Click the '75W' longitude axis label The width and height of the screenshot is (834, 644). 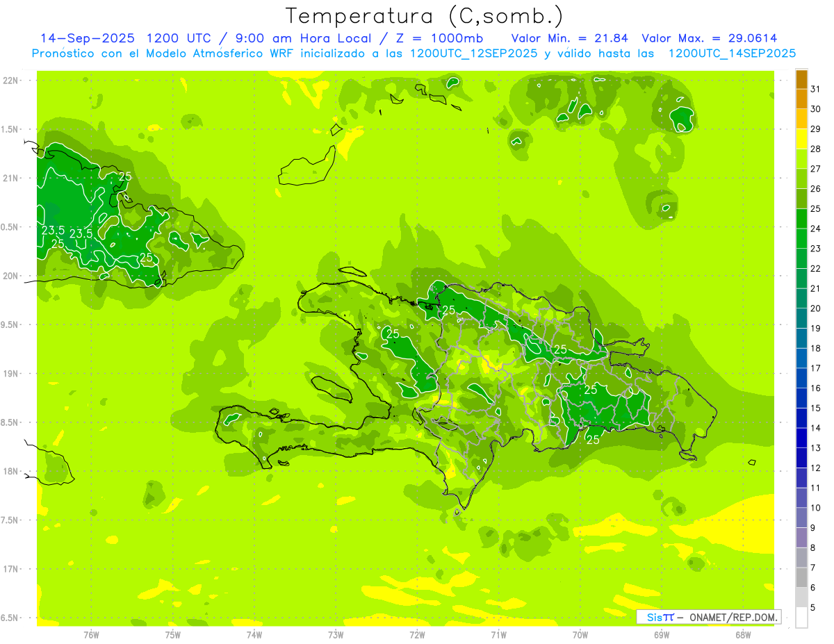pyautogui.click(x=173, y=635)
